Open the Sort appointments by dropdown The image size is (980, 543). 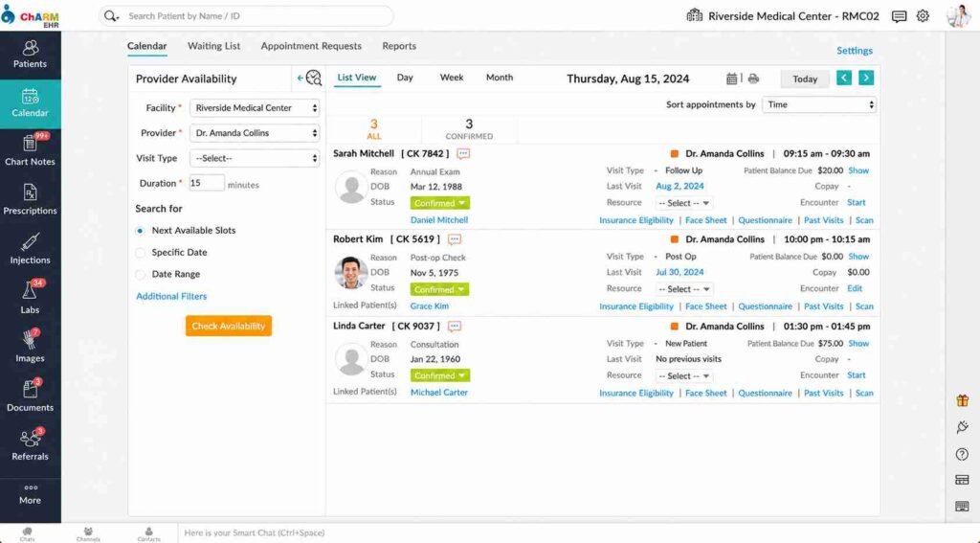[x=819, y=105]
